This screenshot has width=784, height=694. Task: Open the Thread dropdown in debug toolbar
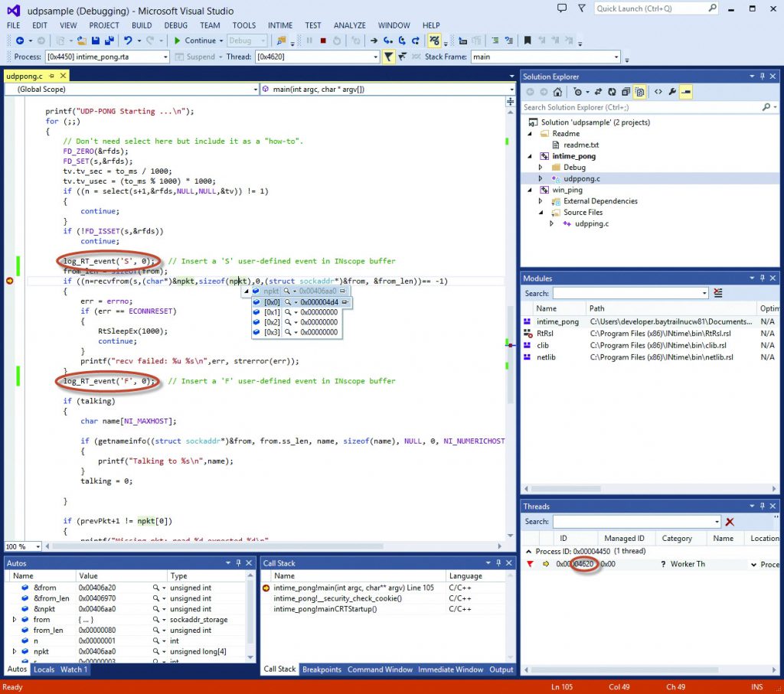pyautogui.click(x=375, y=57)
